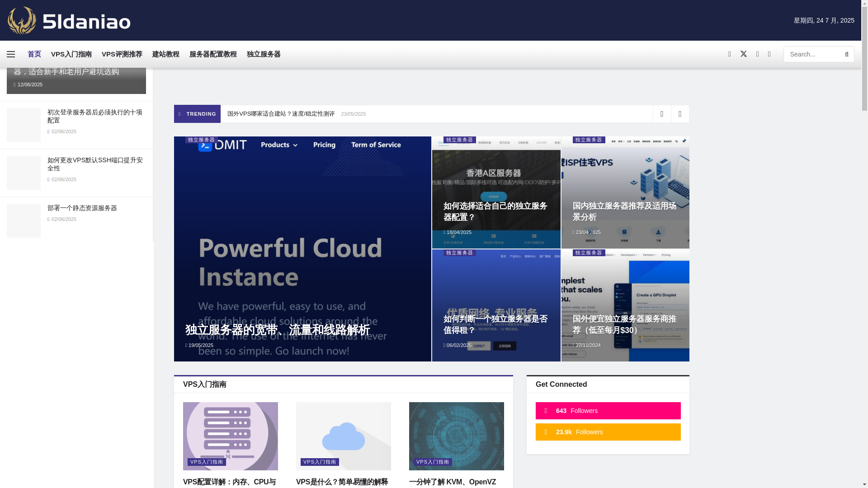Click 独立服务器 tag on DMIT featured image
Image resolution: width=868 pixels, height=488 pixels.
pos(202,140)
